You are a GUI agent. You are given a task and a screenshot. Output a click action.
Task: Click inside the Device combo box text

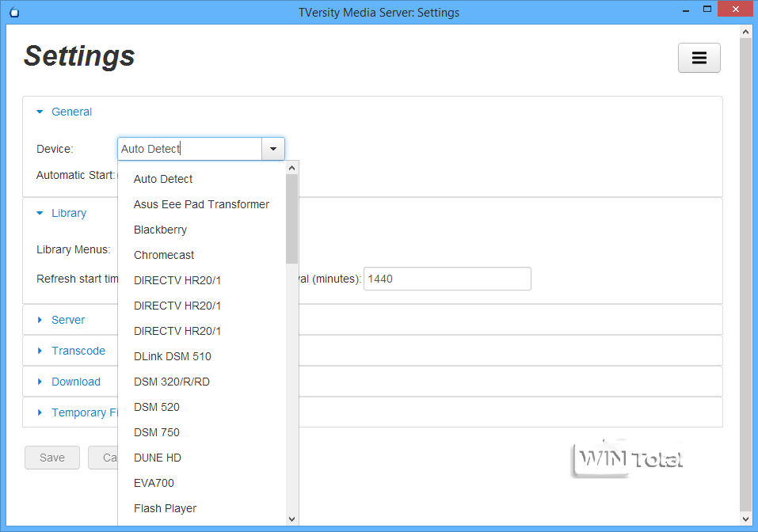[189, 149]
